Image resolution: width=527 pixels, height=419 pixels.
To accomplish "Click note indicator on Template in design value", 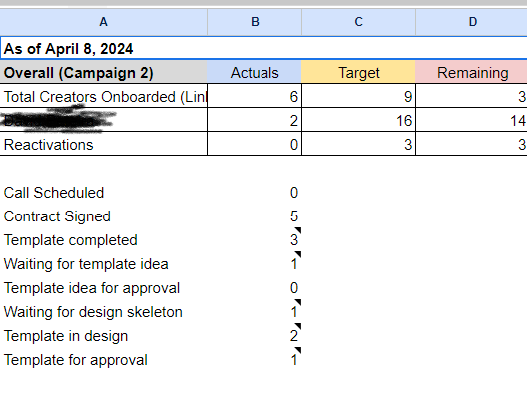I will [x=298, y=326].
